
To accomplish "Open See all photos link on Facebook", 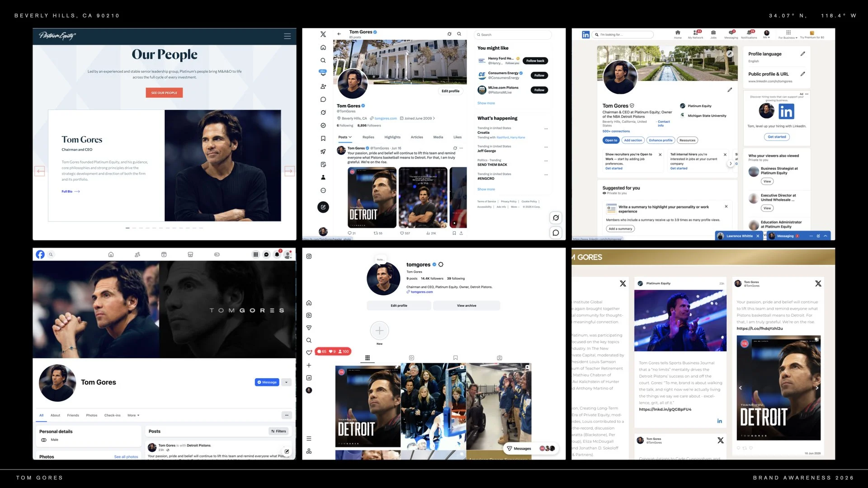I will pyautogui.click(x=126, y=457).
